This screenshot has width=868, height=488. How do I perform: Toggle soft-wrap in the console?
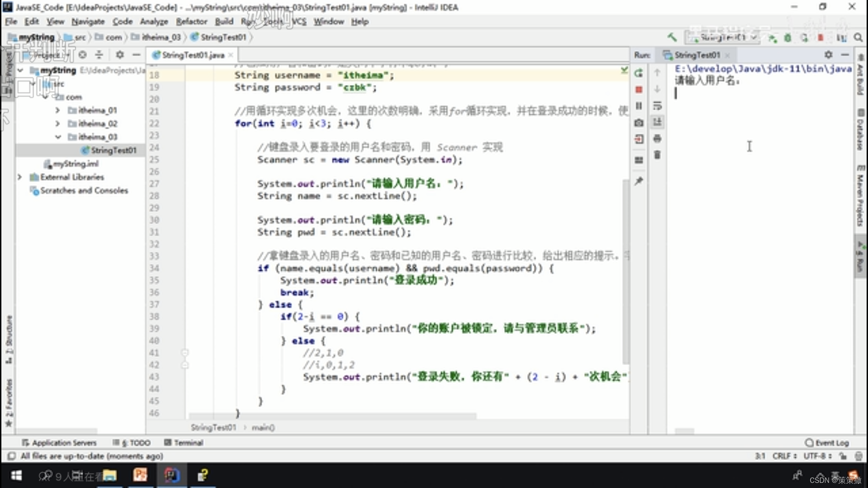click(x=657, y=106)
